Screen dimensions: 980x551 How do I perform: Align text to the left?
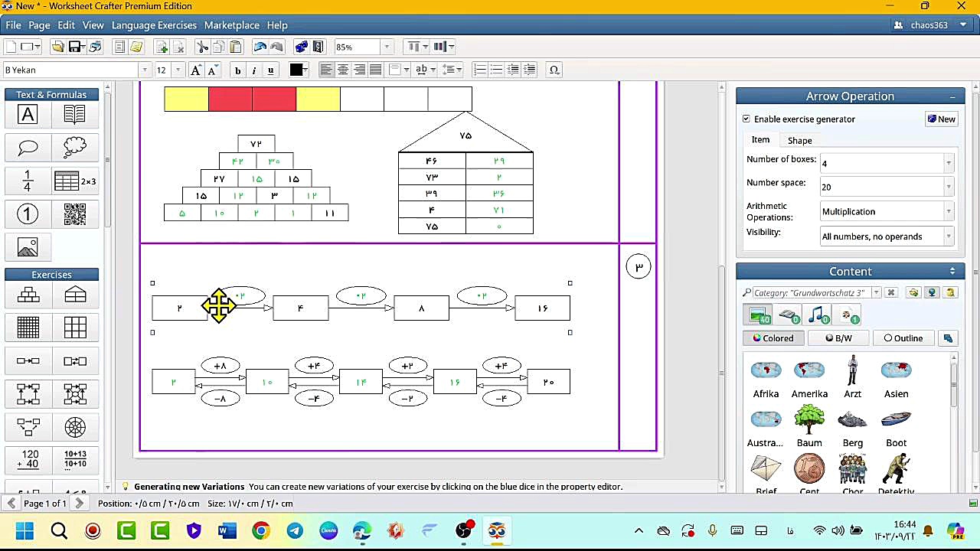pos(326,70)
